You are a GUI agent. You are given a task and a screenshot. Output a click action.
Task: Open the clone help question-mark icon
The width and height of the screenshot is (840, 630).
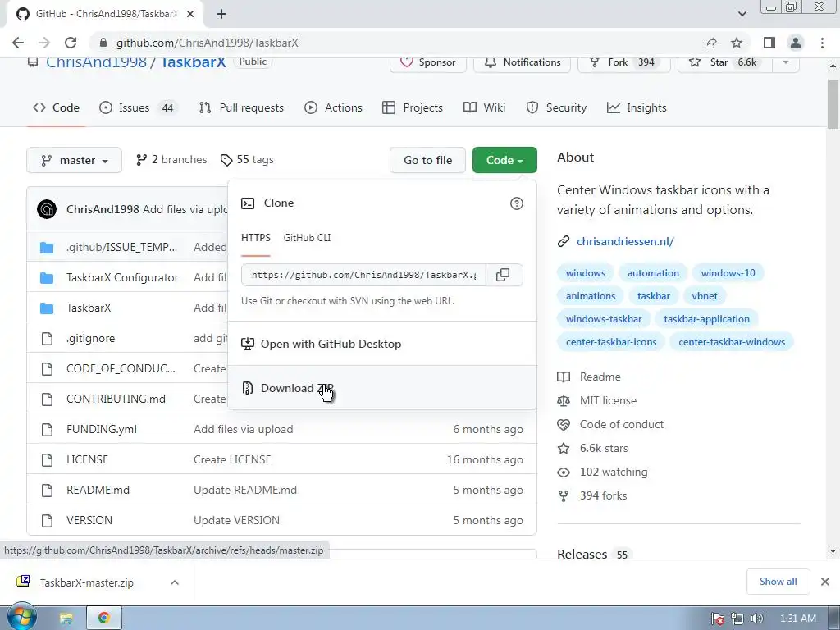tap(517, 203)
